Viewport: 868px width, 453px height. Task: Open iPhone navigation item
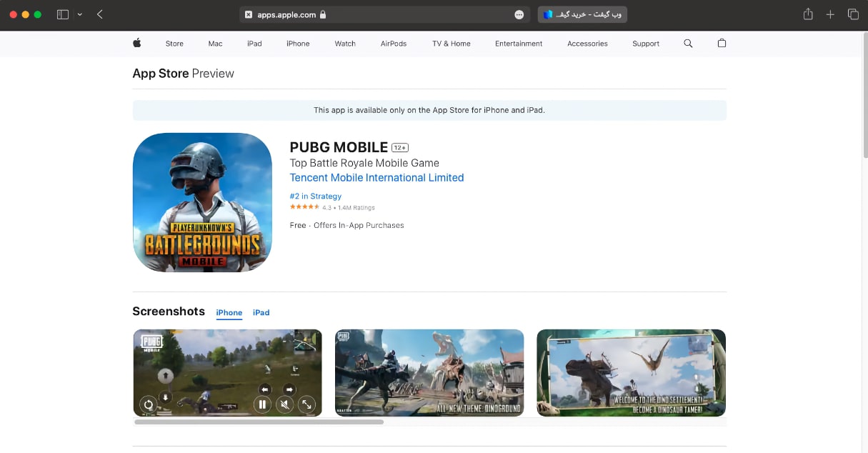click(x=298, y=44)
